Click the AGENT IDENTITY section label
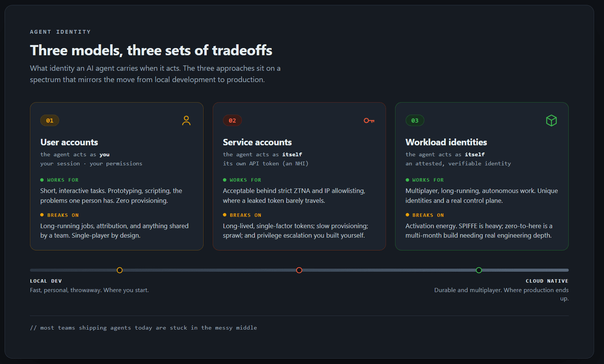The height and width of the screenshot is (364, 604). 60,32
